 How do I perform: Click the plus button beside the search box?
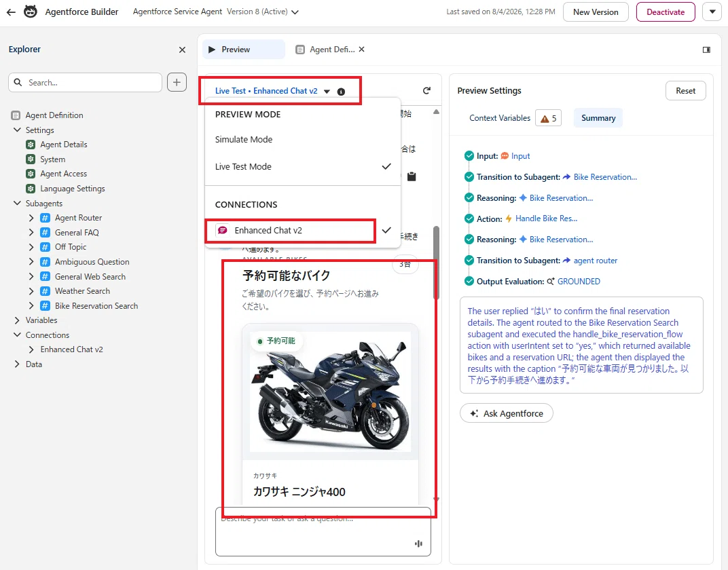[177, 82]
